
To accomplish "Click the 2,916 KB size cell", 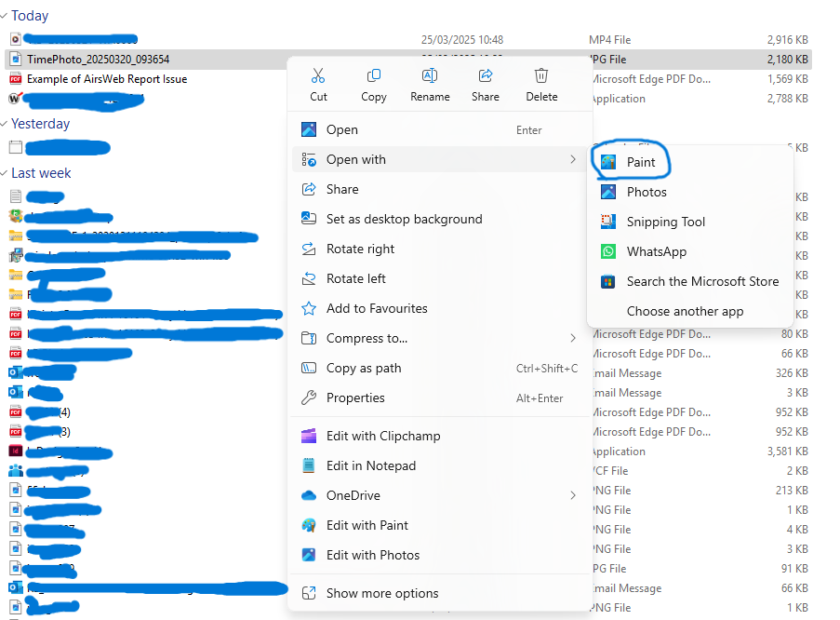I will [788, 40].
